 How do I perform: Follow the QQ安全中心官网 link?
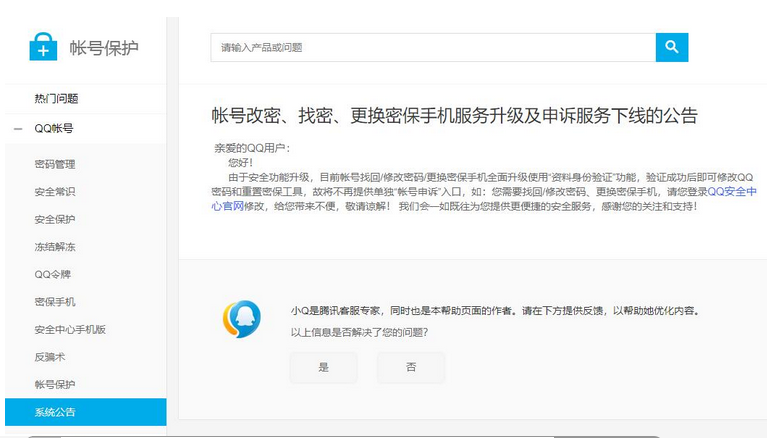(x=732, y=192)
